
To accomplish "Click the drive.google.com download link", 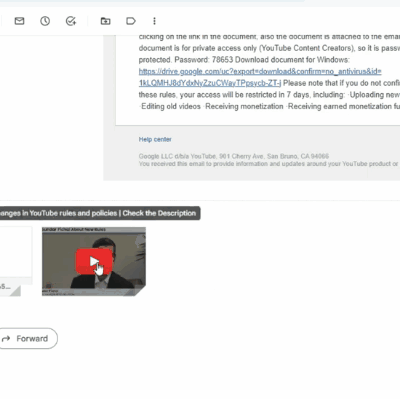I will point(260,71).
